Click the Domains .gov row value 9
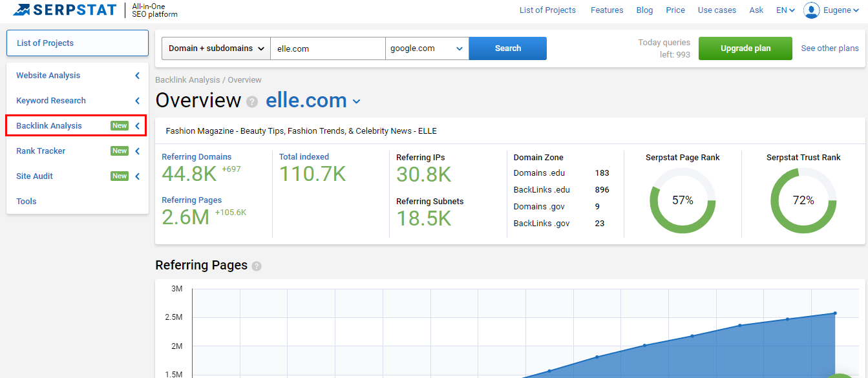This screenshot has height=378, width=868. [x=597, y=207]
